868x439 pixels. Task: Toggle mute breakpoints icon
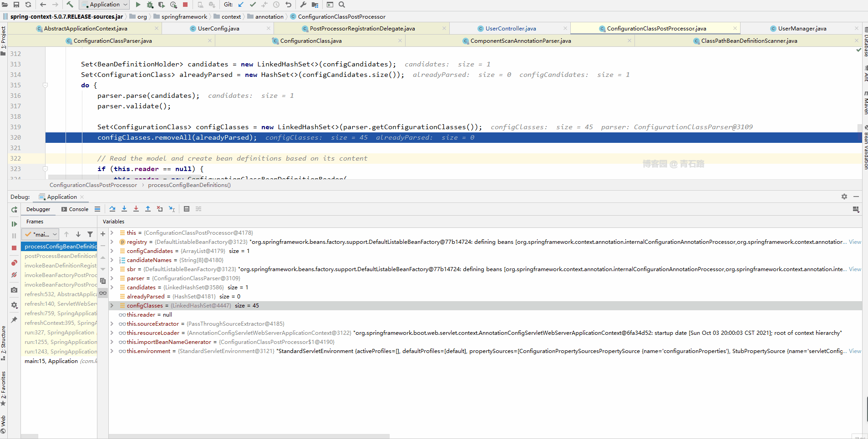coord(14,275)
